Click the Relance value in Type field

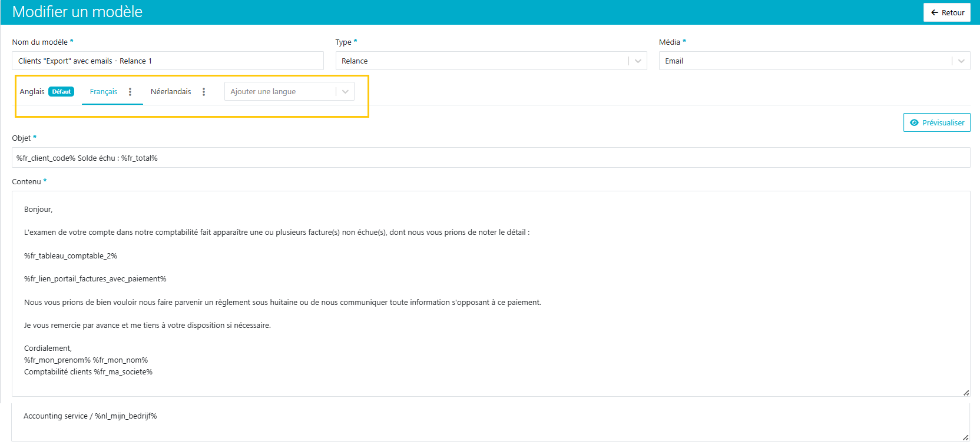(355, 61)
